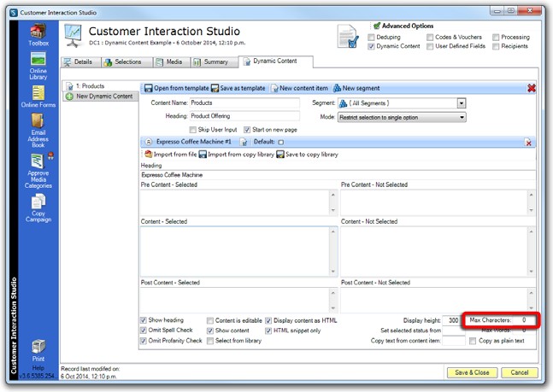Toggle Display content as HTML checkbox
The height and width of the screenshot is (392, 553).
click(x=268, y=320)
